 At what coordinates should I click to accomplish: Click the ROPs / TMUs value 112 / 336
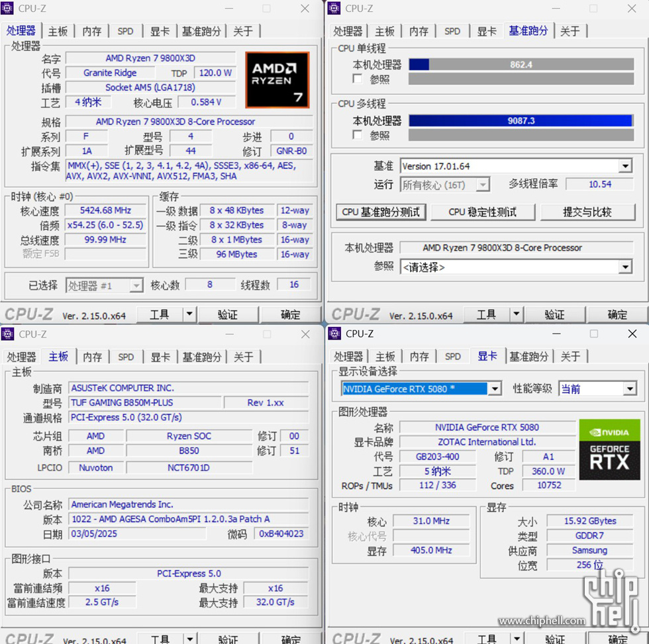tap(438, 485)
